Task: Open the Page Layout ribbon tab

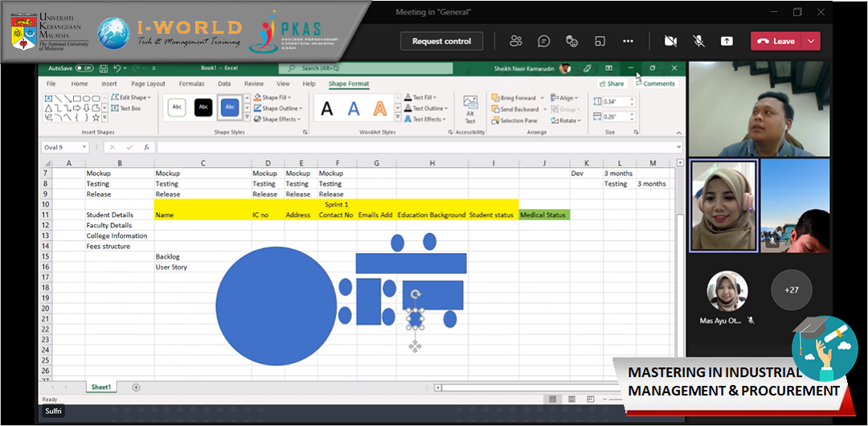Action: [148, 84]
